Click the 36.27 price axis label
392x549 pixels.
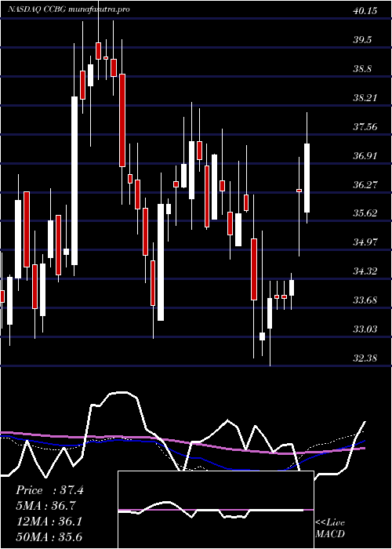(x=365, y=184)
